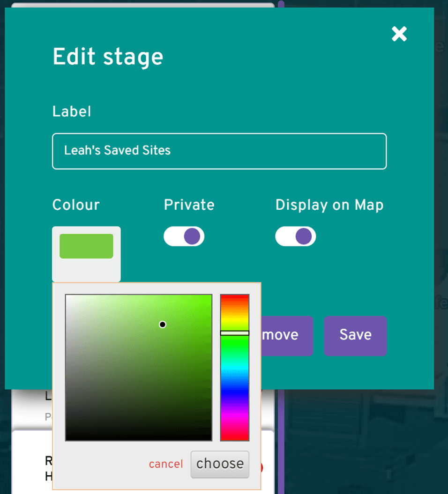Turn off the Private toggle
Image resolution: width=448 pixels, height=494 pixels.
tap(184, 236)
